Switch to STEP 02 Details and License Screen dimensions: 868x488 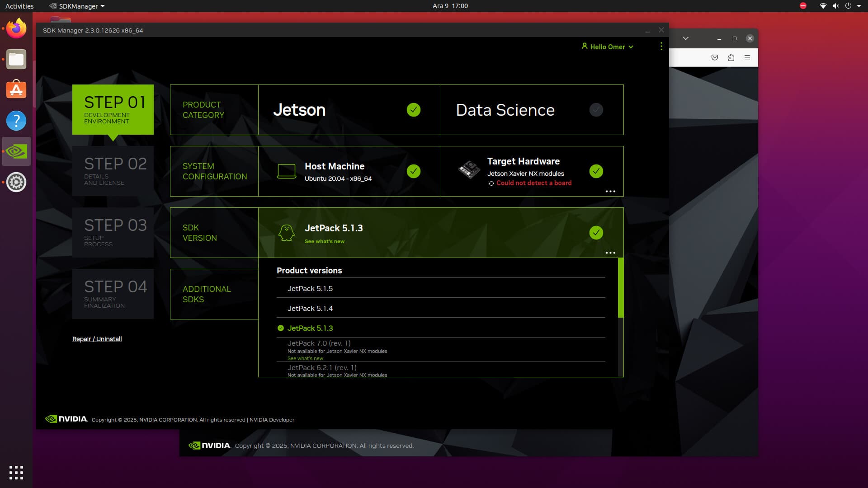click(x=113, y=171)
